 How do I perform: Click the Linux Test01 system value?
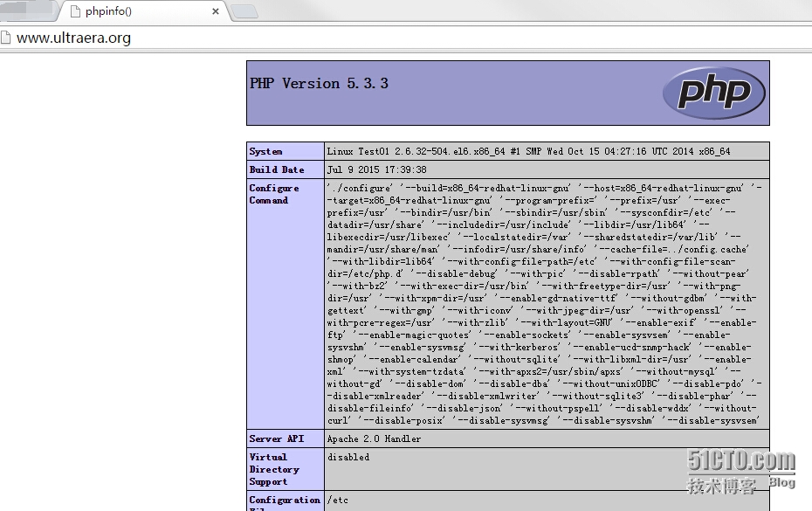[x=529, y=151]
